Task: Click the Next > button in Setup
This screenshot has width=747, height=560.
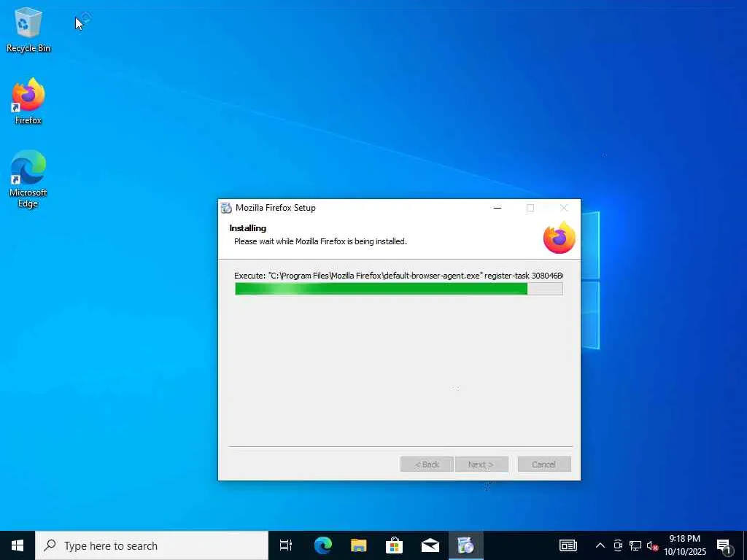Action: pos(481,464)
